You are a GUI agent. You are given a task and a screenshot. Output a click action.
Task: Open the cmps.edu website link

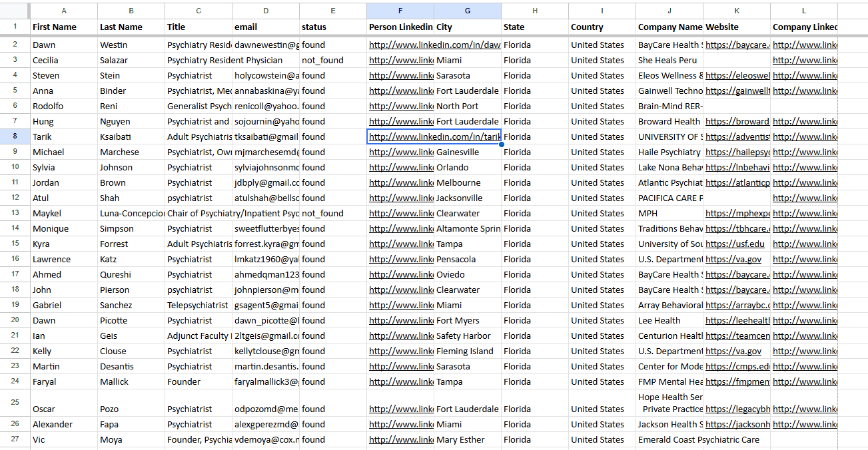(x=737, y=367)
